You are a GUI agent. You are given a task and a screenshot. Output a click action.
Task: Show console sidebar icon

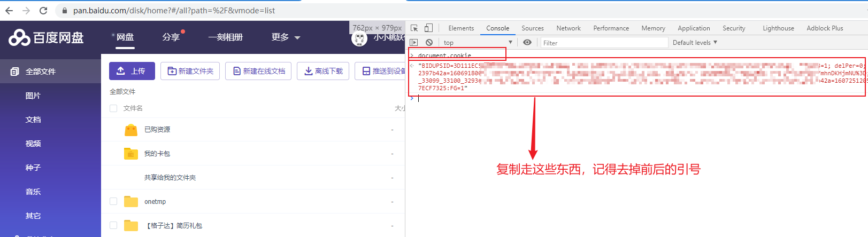[414, 42]
